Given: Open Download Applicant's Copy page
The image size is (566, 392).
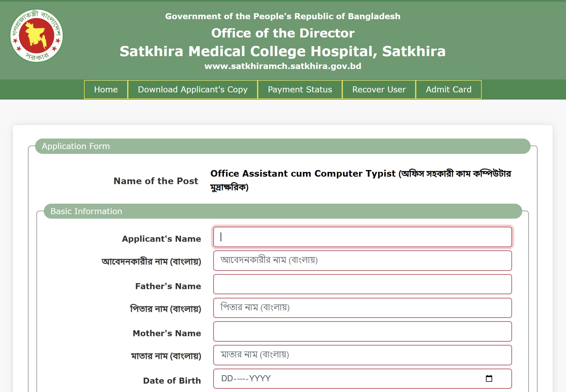Looking at the screenshot, I should pyautogui.click(x=193, y=89).
